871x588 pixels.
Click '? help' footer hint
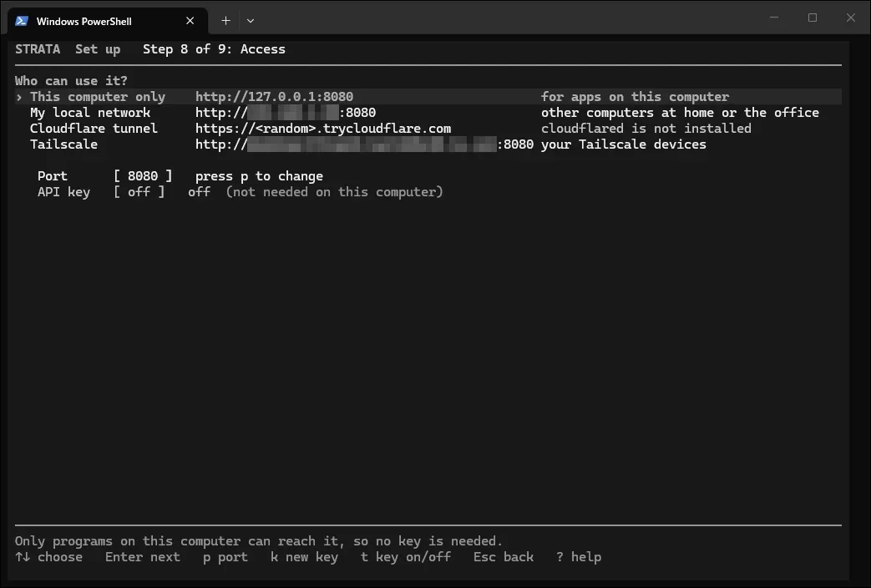[x=579, y=557]
